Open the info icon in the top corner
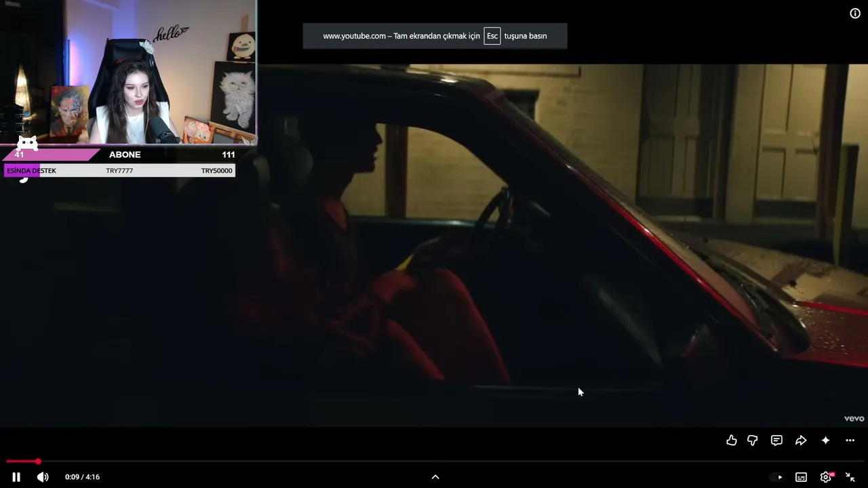The image size is (868, 488). coord(855,14)
